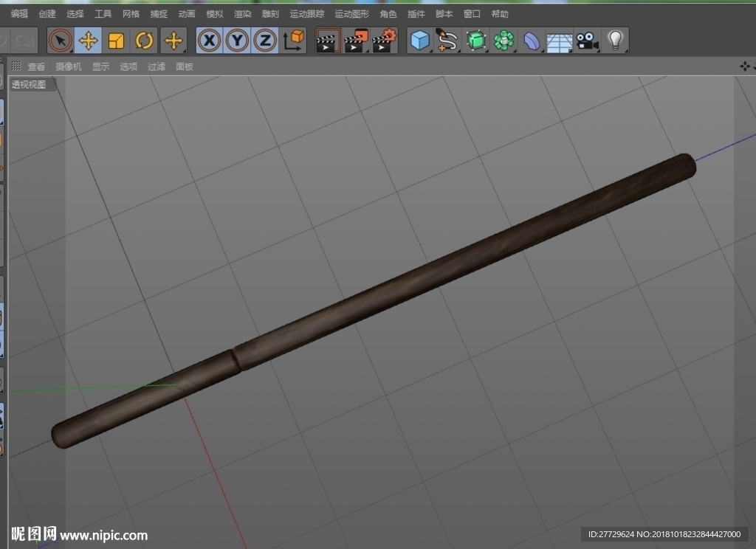Click the brown wooden stick model

click(374, 301)
